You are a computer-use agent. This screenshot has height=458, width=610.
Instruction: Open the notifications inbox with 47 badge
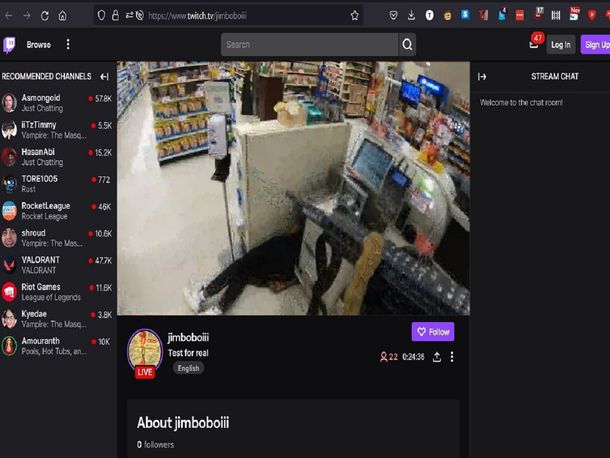[535, 44]
